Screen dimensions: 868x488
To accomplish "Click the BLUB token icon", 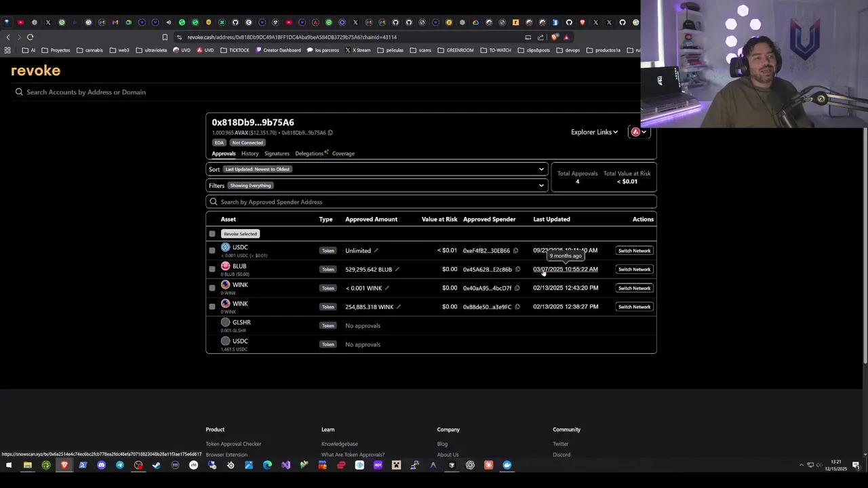I will pyautogui.click(x=226, y=266).
